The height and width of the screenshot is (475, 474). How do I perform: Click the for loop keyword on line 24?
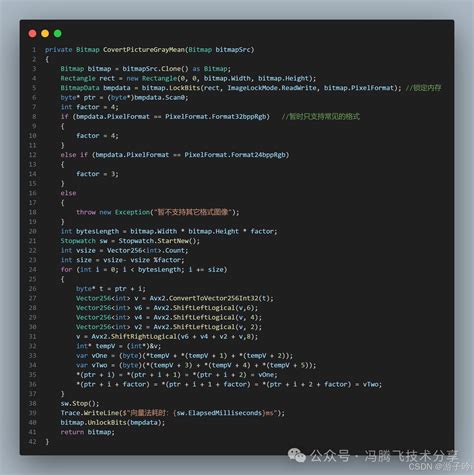pos(66,269)
